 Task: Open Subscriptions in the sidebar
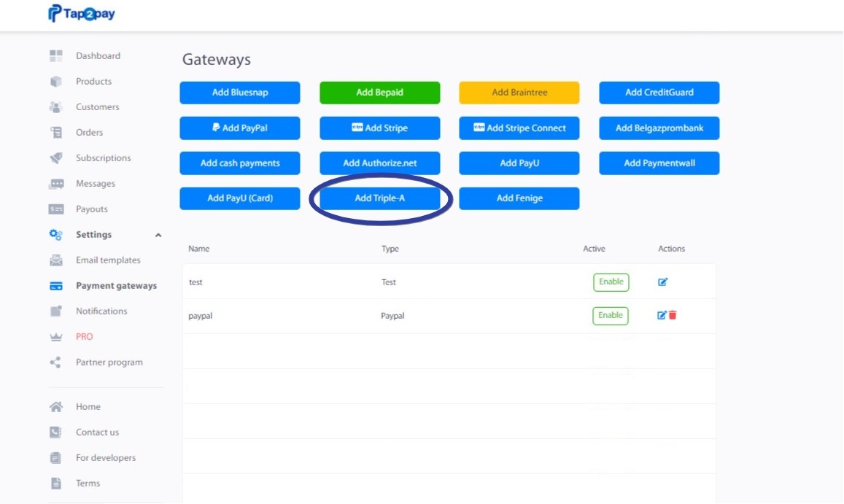(104, 158)
